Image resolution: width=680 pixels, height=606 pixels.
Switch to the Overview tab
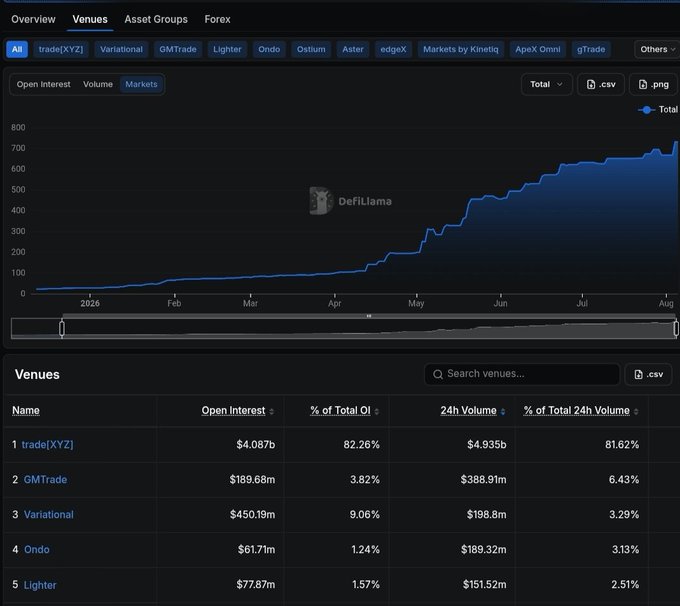click(x=33, y=19)
